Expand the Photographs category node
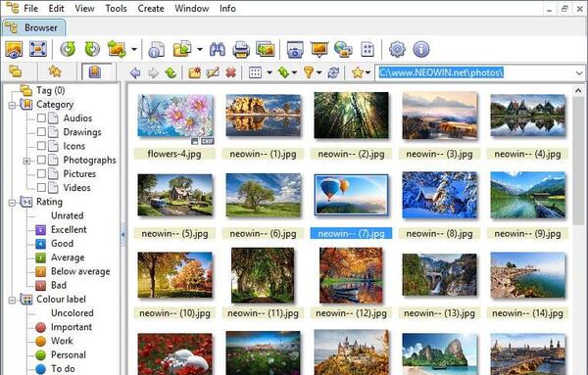Screen dimensions: 588x375 [x=26, y=162]
